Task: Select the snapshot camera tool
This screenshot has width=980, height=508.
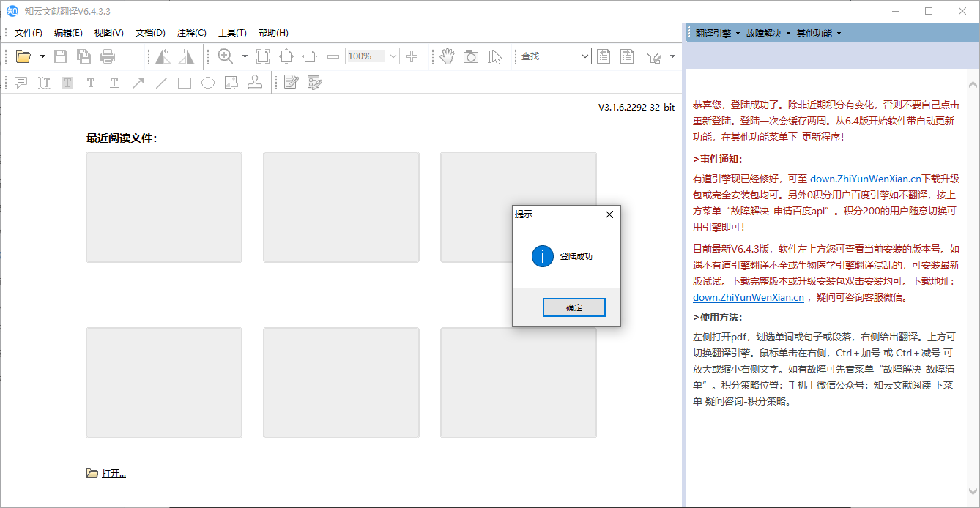Action: (x=471, y=56)
